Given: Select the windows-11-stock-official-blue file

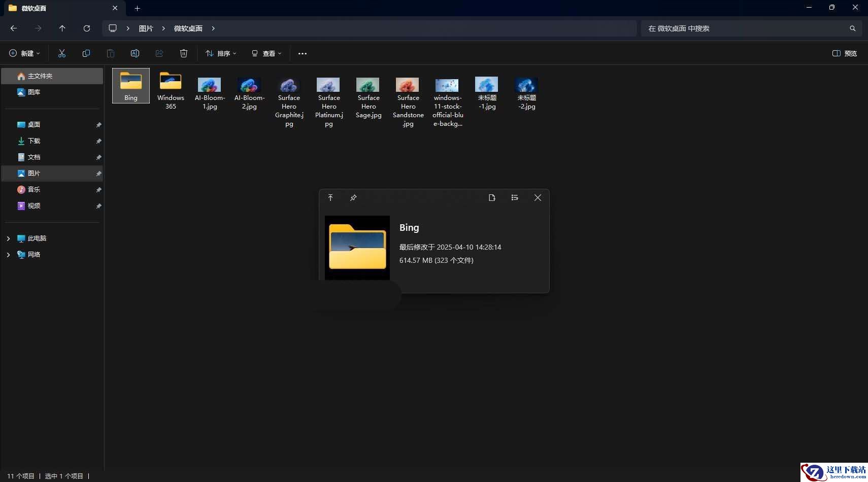Looking at the screenshot, I should tap(448, 102).
